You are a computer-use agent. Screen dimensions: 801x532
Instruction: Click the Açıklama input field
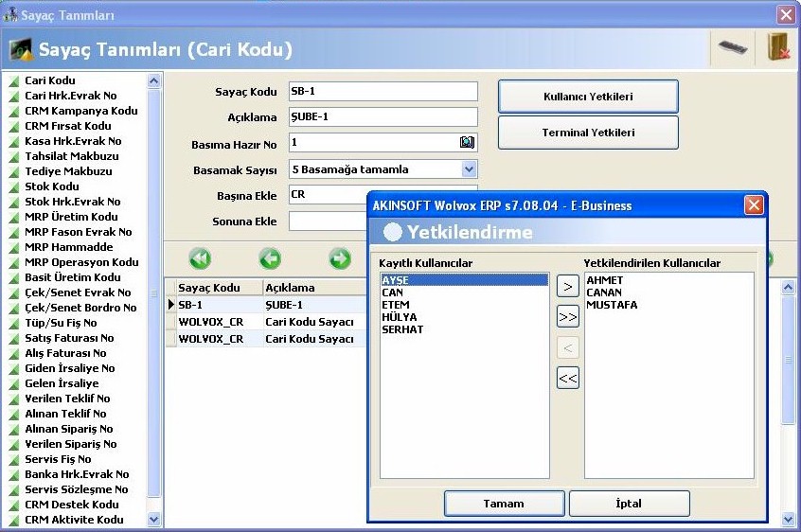[383, 117]
